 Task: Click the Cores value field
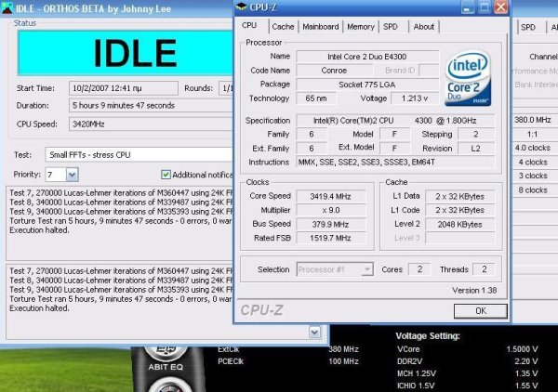(x=419, y=269)
